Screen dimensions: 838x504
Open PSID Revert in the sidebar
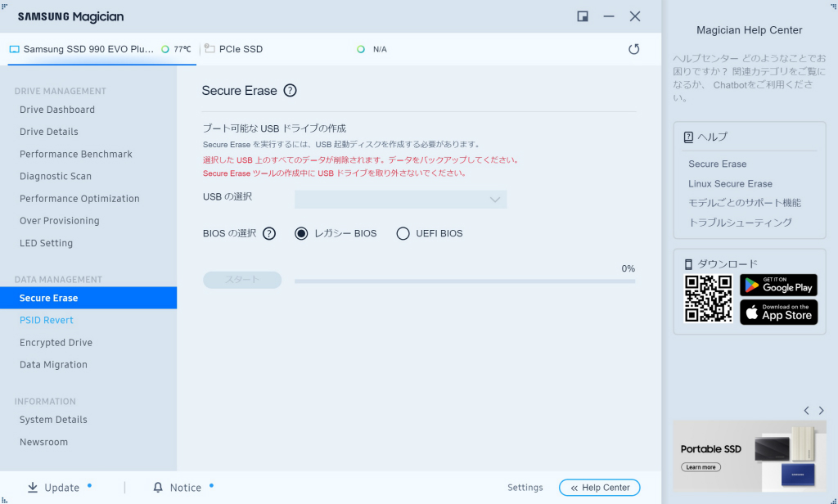(x=47, y=320)
